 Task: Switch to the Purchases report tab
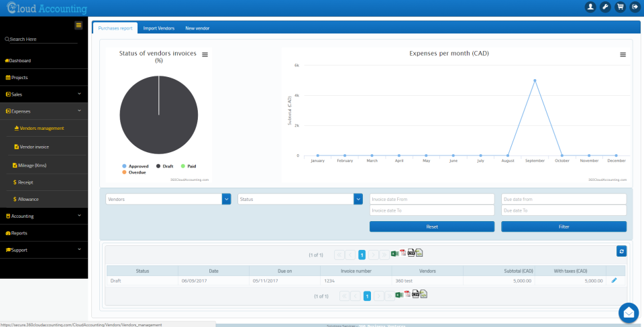[x=115, y=28]
